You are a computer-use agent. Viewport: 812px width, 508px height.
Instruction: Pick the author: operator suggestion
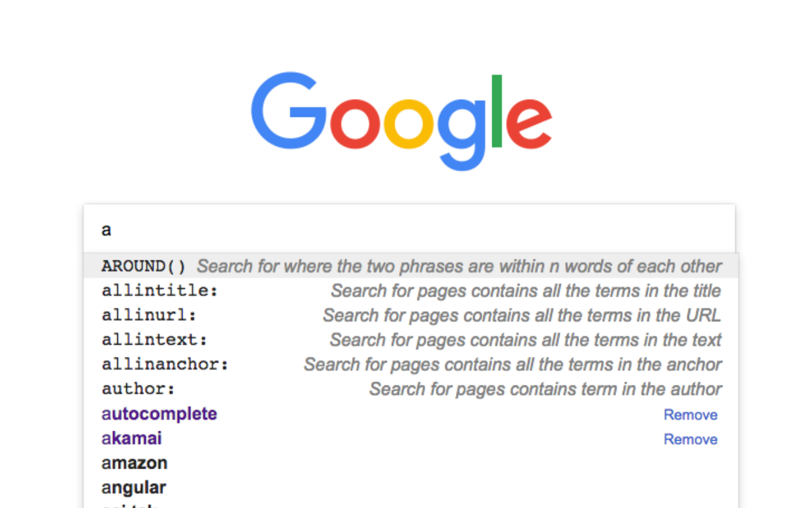point(138,389)
